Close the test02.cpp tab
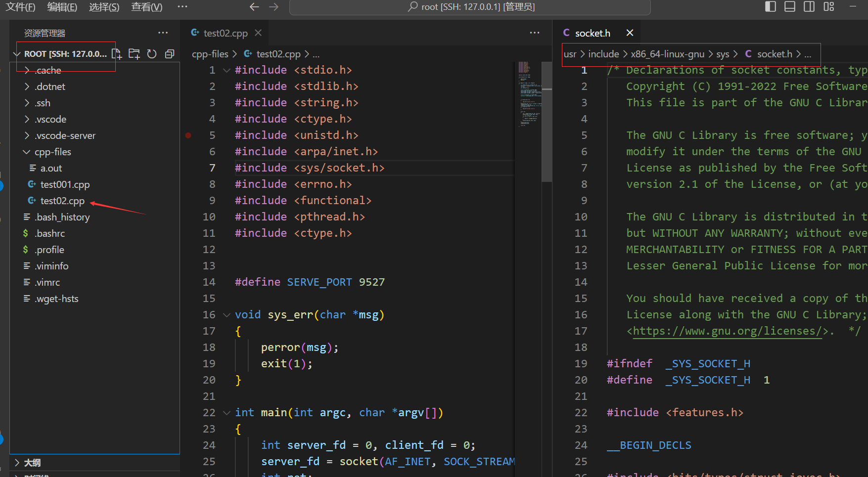The width and height of the screenshot is (868, 477). 258,33
